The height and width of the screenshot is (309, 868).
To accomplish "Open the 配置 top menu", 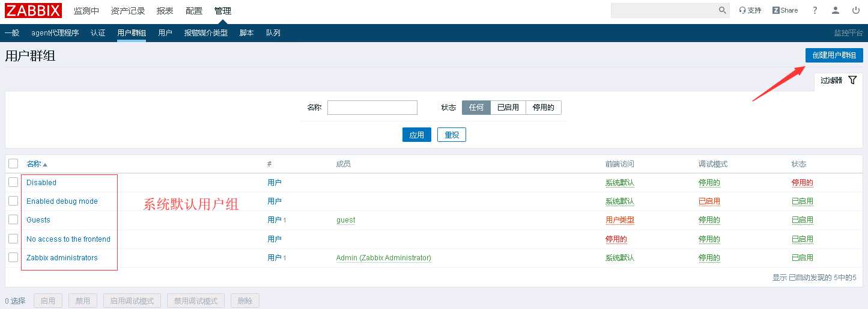I will pyautogui.click(x=194, y=11).
